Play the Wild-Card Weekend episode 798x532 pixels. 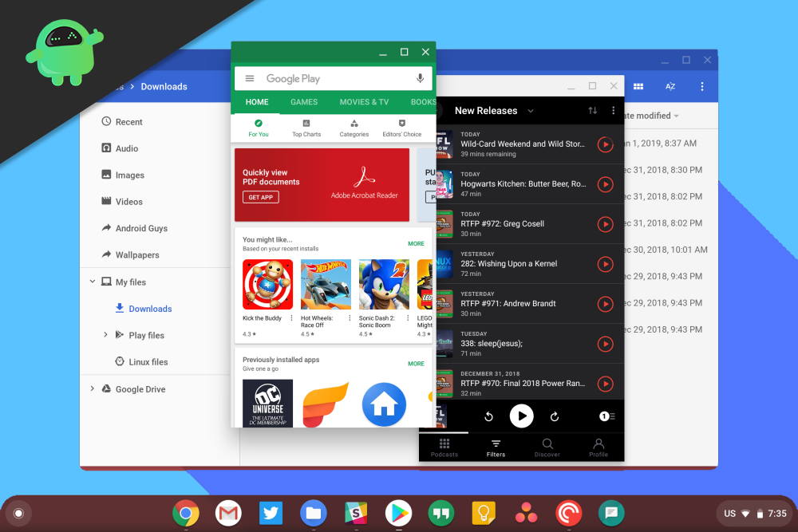(x=605, y=144)
